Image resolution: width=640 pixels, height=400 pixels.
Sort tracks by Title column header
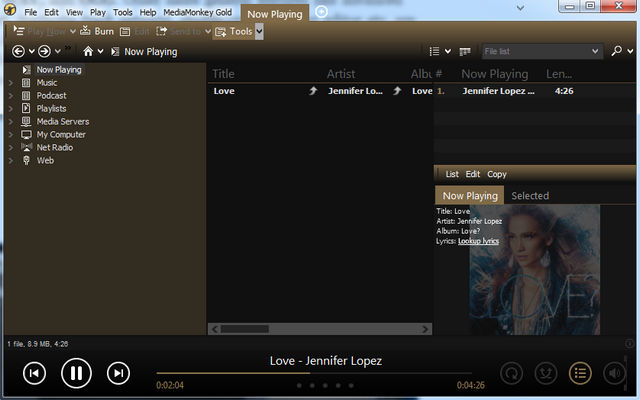click(223, 74)
